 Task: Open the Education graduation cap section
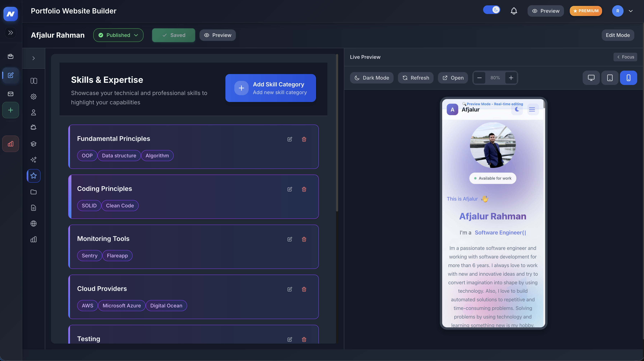pos(34,144)
